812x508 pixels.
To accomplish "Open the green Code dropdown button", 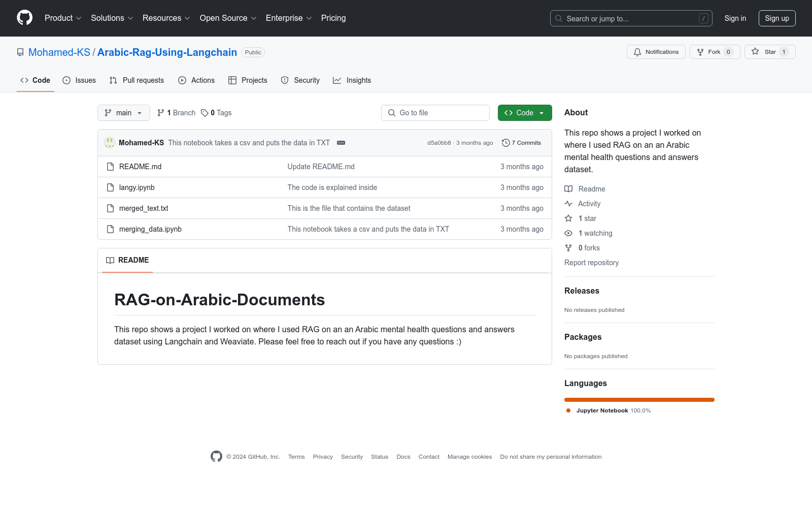I will [525, 113].
